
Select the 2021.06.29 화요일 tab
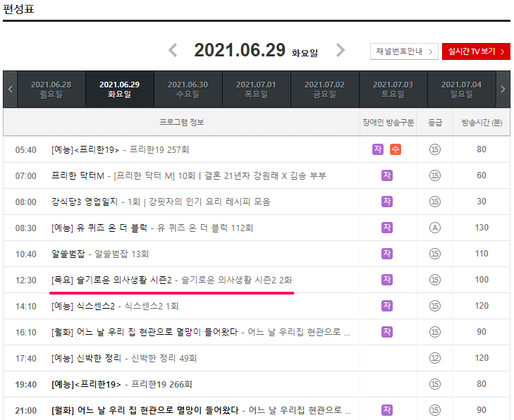tap(120, 89)
